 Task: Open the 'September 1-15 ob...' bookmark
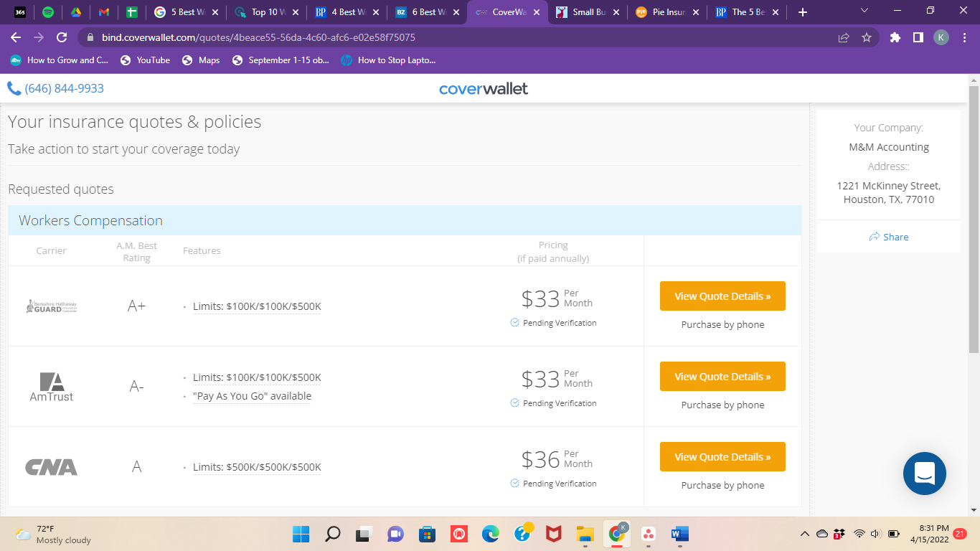281,60
